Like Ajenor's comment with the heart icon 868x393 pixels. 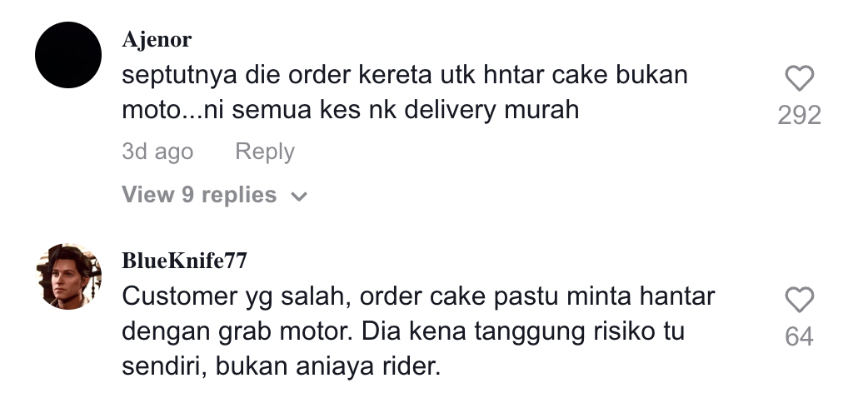(800, 78)
